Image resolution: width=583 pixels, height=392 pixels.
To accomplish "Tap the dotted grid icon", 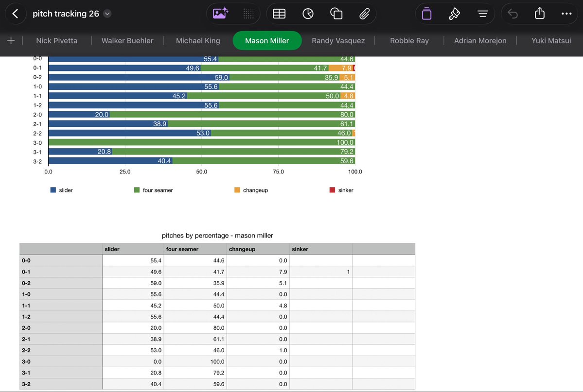I will coord(248,14).
